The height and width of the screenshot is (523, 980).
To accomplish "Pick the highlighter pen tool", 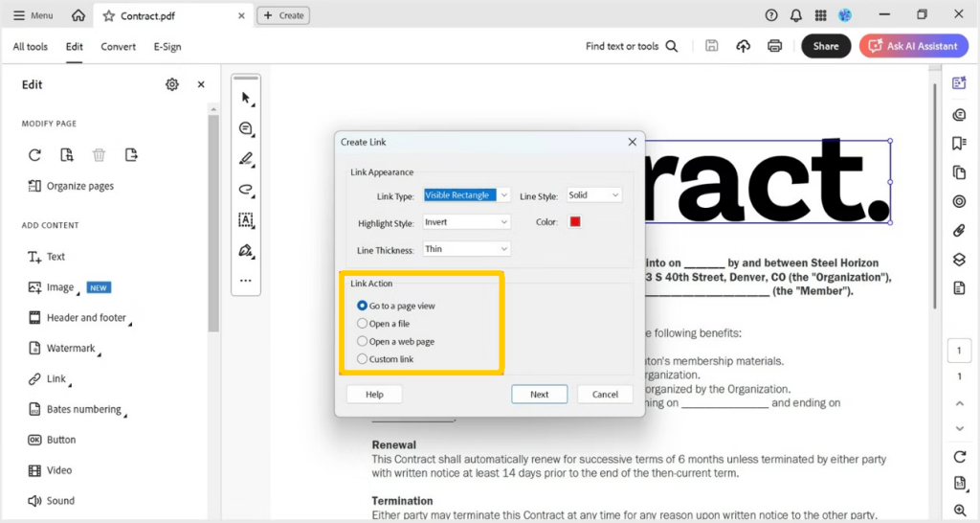I will (x=246, y=159).
